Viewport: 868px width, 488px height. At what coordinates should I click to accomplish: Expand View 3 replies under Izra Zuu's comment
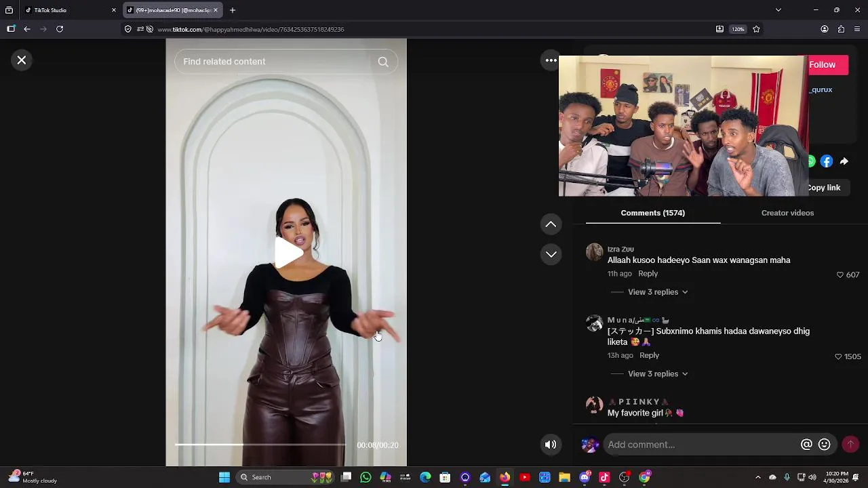click(657, 292)
